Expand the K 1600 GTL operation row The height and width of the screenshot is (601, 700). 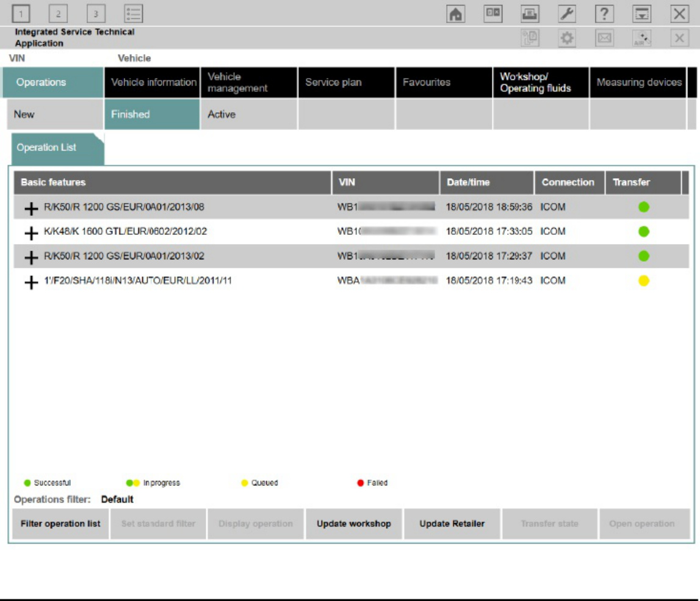point(31,233)
